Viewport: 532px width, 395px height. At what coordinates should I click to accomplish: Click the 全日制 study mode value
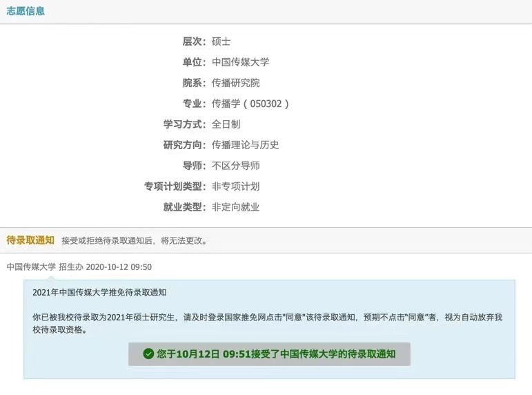[x=226, y=124]
